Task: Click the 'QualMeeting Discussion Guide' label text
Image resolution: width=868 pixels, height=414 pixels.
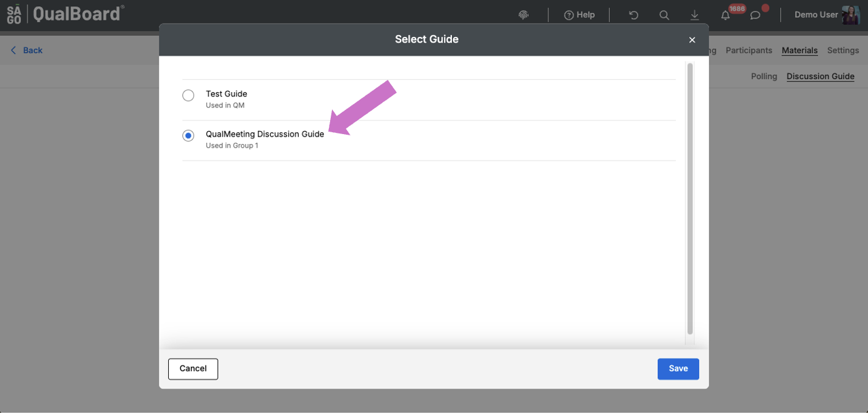Action: click(x=265, y=134)
